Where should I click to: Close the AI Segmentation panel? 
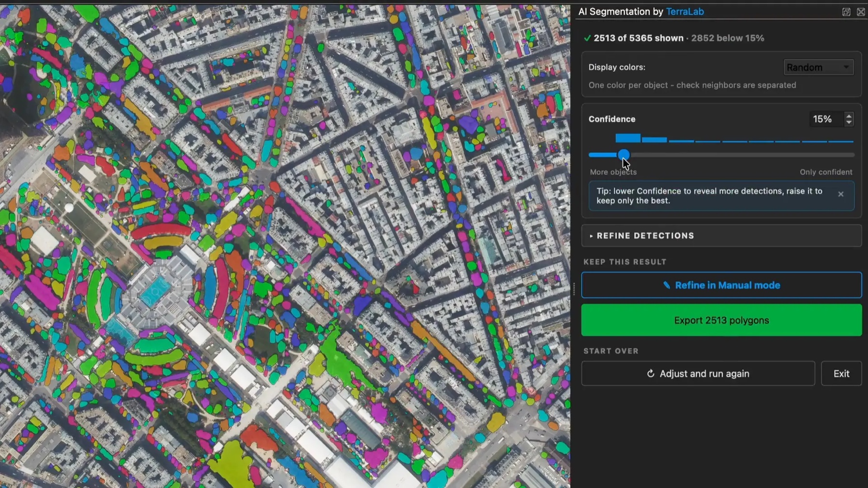click(x=861, y=12)
